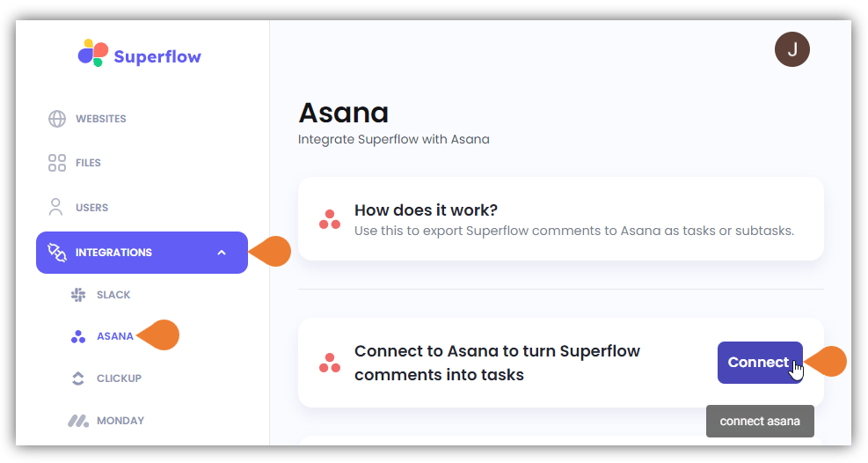Click the ClickUp logo icon in sidebar
This screenshot has height=463, width=868.
coord(78,378)
